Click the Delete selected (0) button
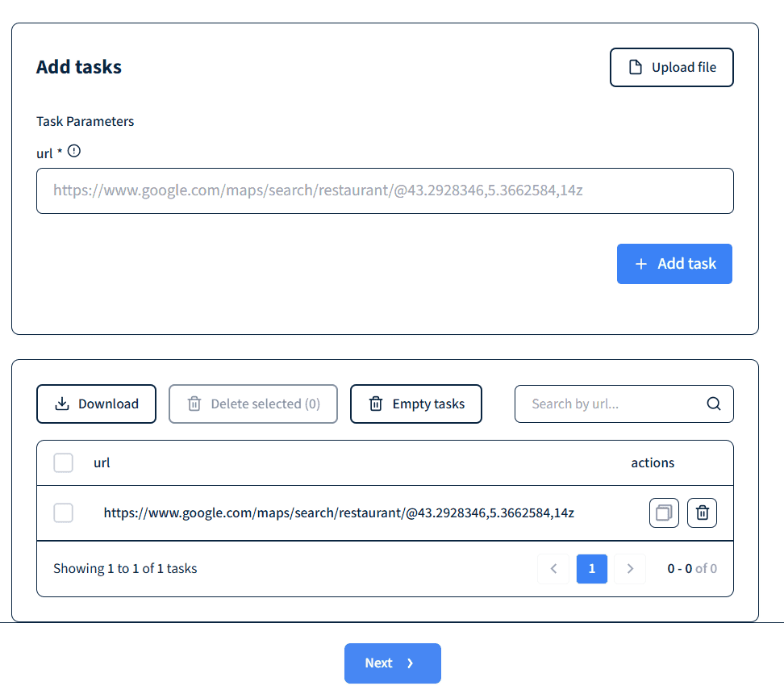 (x=252, y=404)
